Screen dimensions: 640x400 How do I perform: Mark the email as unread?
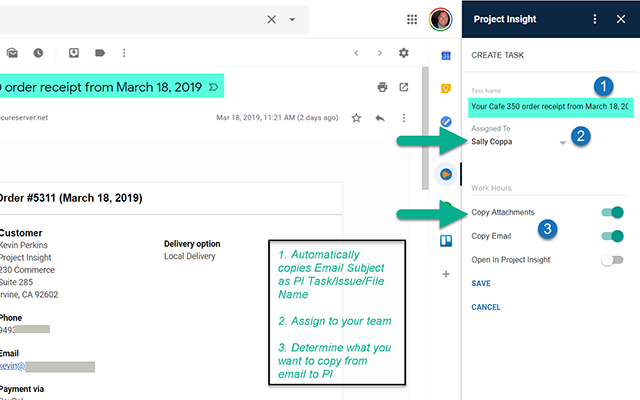[x=12, y=53]
